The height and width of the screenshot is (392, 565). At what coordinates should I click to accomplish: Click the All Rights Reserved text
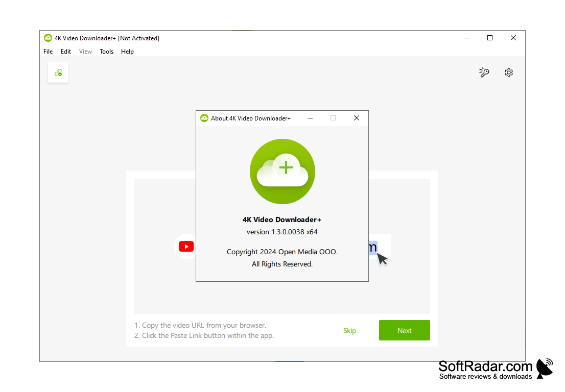282,264
